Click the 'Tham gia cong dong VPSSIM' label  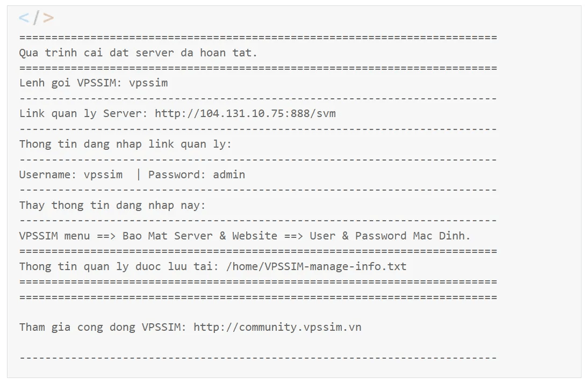(x=103, y=327)
